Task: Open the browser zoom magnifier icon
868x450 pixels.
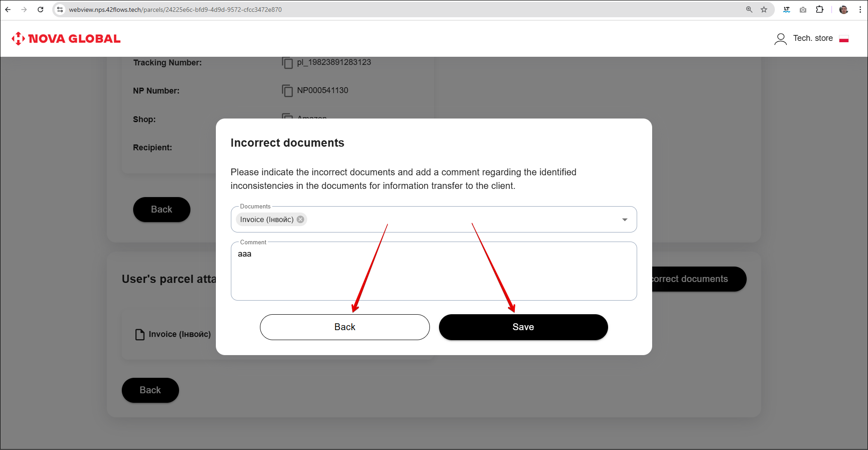Action: pyautogui.click(x=749, y=10)
